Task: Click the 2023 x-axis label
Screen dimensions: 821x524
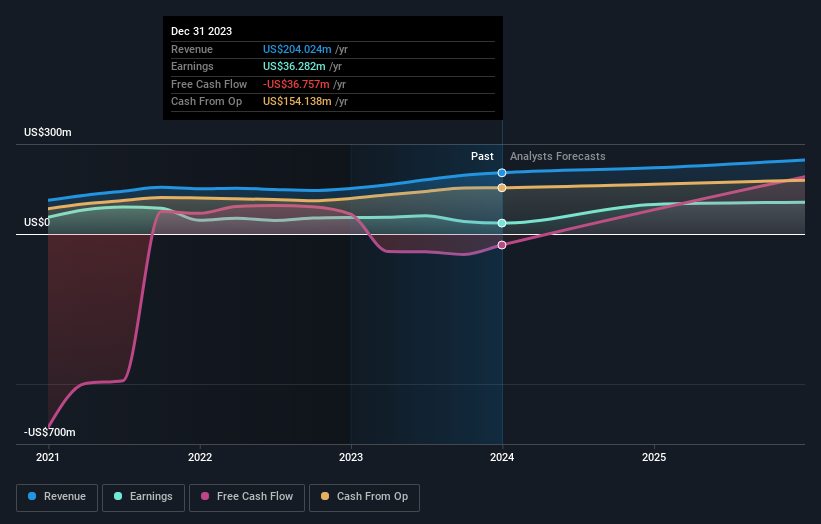Action: (351, 457)
